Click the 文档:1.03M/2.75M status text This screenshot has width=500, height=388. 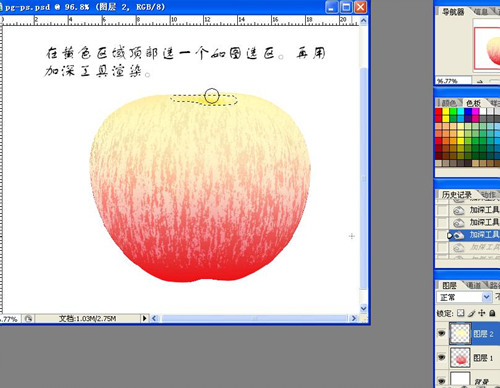[x=87, y=319]
